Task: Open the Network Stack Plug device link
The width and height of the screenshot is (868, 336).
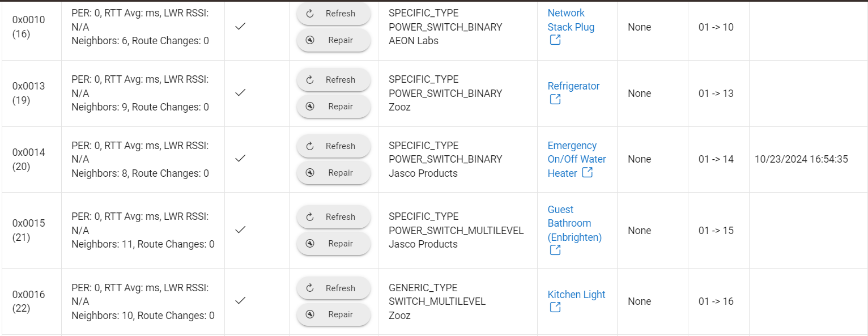Action: point(571,20)
